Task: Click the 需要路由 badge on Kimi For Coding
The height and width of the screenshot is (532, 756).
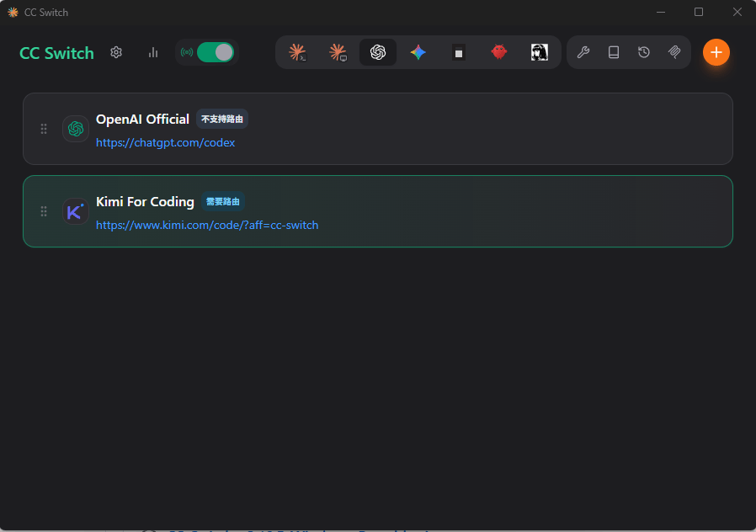Action: [x=223, y=201]
